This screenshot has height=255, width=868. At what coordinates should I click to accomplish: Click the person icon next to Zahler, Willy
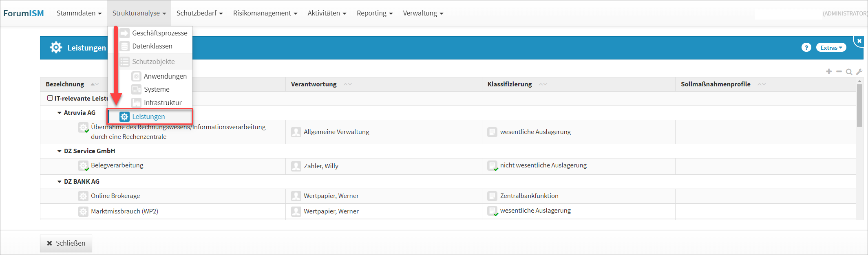pyautogui.click(x=296, y=166)
